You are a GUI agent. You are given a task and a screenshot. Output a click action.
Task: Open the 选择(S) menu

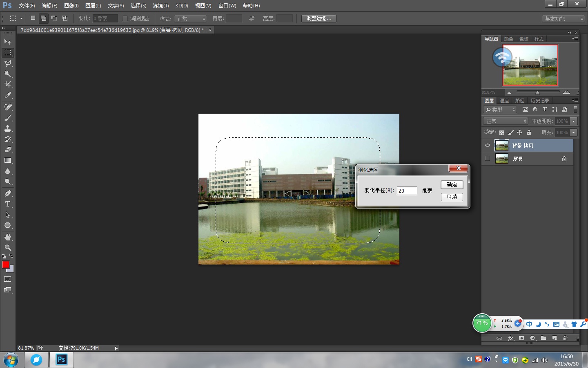point(138,6)
